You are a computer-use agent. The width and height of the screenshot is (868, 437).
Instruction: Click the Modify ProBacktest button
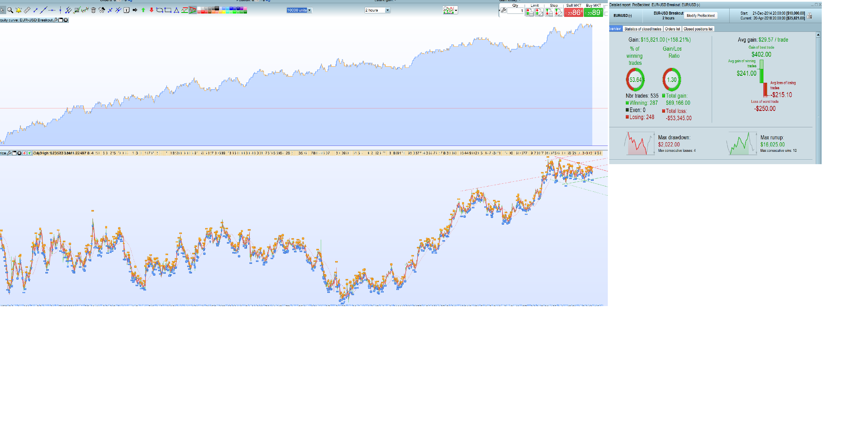point(701,15)
